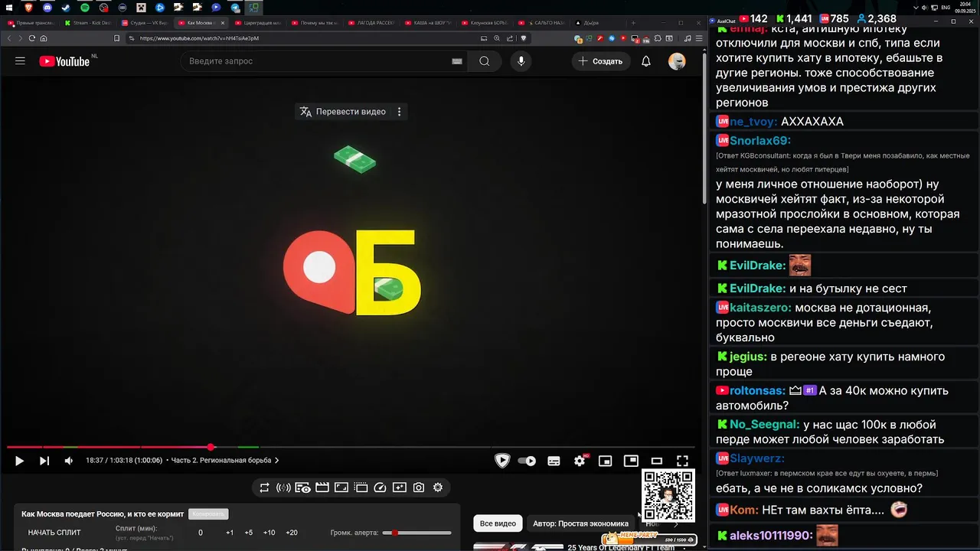Switch to the 'Цареградцев' tab
Screen dimensions: 980x551
point(257,23)
